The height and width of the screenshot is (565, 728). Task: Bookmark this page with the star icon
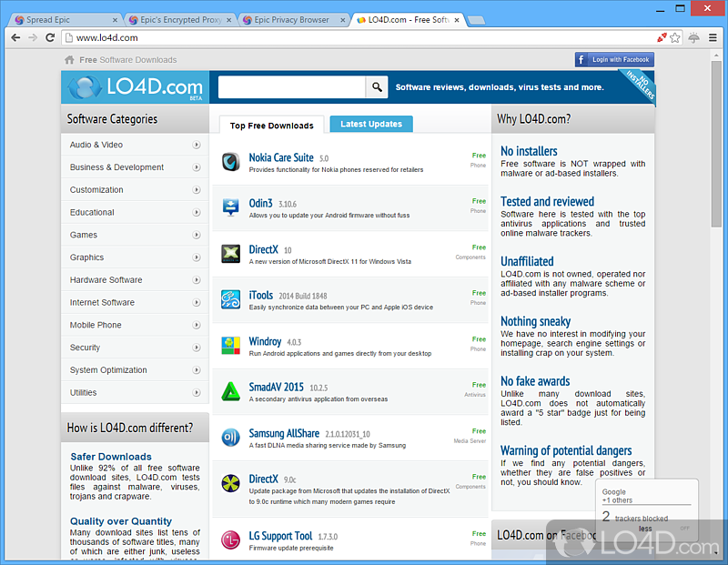coord(675,37)
